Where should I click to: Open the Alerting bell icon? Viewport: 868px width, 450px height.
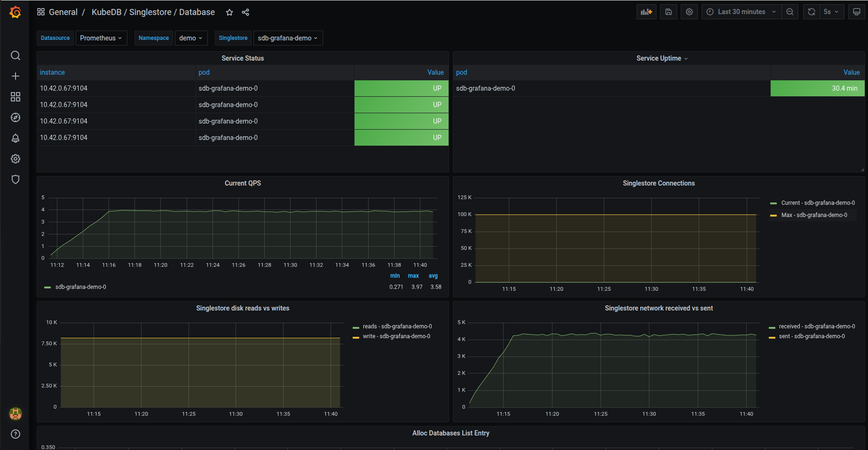coord(16,138)
